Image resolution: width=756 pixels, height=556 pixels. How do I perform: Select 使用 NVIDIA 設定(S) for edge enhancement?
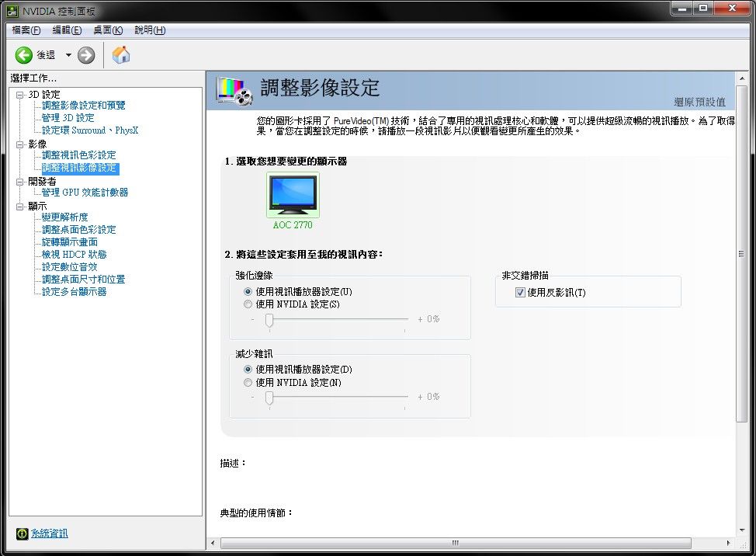tap(248, 304)
